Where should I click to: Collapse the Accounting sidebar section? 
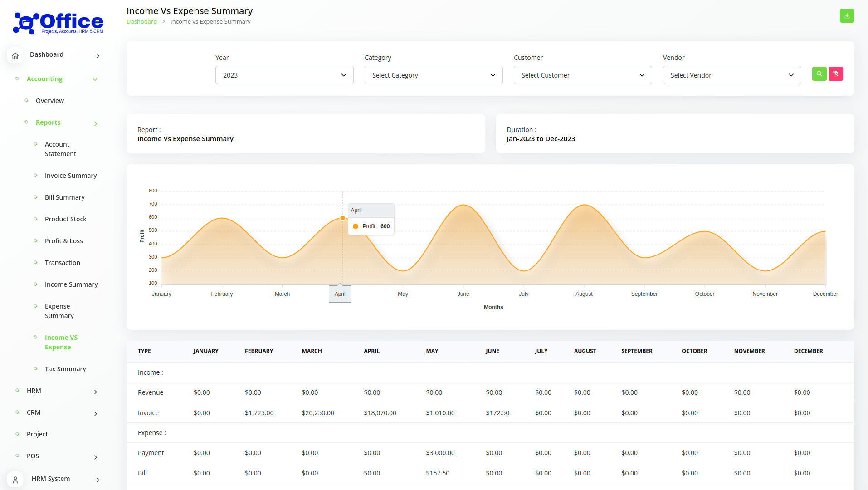(95, 79)
